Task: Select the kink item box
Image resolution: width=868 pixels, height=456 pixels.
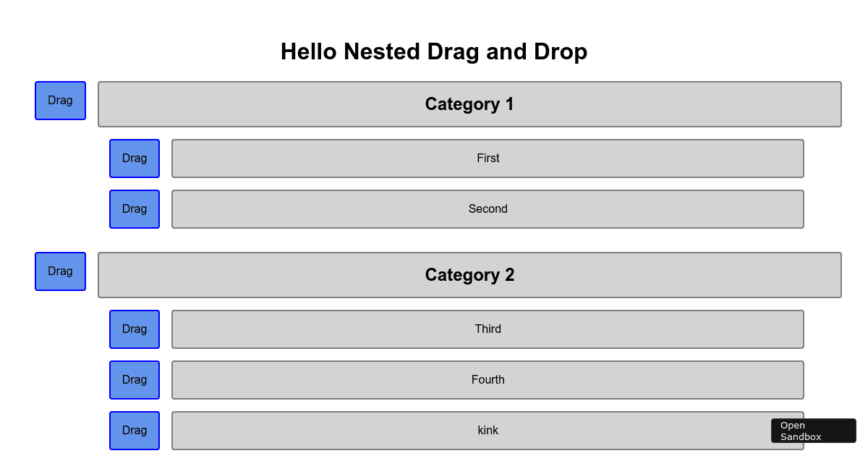Action: pos(488,431)
